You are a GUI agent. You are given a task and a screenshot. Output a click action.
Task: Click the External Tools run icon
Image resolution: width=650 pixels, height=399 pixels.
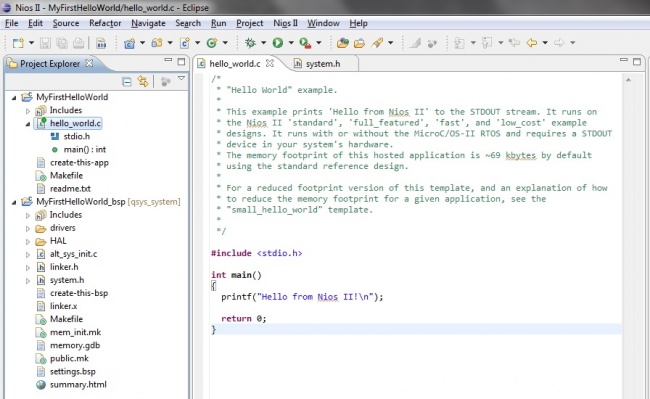click(306, 43)
